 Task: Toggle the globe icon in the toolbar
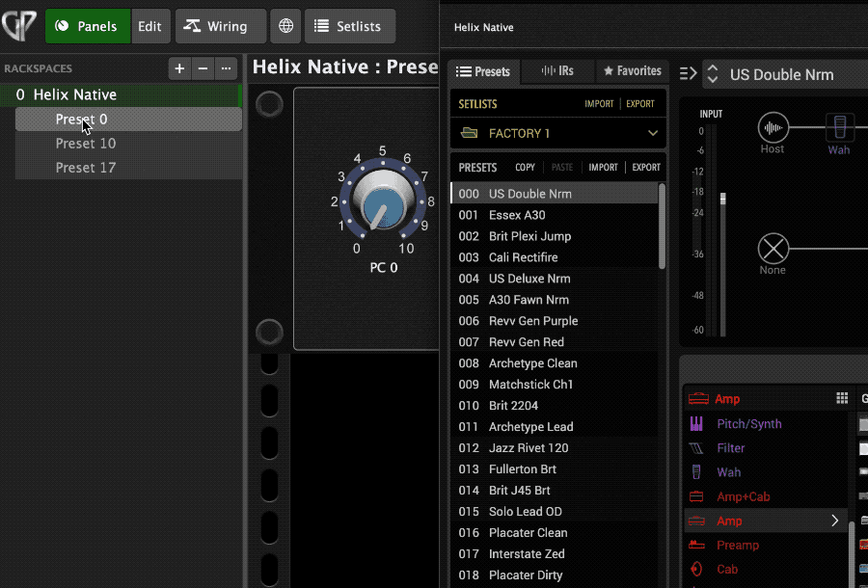pyautogui.click(x=285, y=26)
